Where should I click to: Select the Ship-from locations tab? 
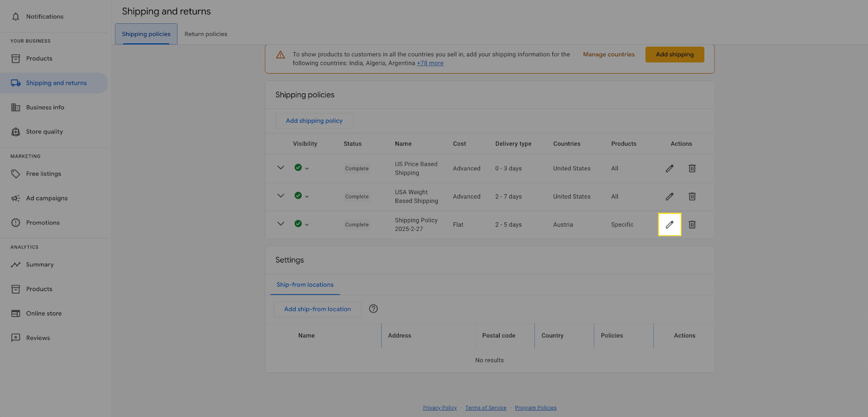click(305, 285)
